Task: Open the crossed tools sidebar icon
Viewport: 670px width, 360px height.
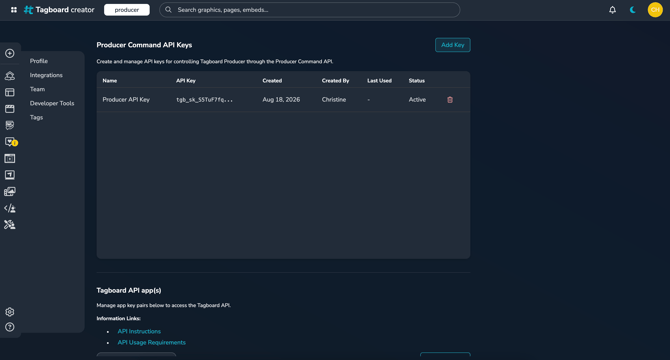Action: pyautogui.click(x=9, y=225)
